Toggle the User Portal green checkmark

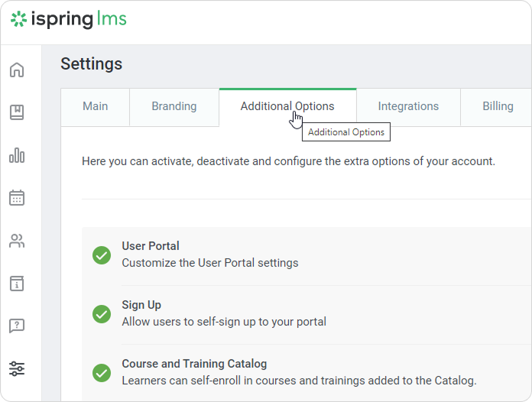pos(102,255)
